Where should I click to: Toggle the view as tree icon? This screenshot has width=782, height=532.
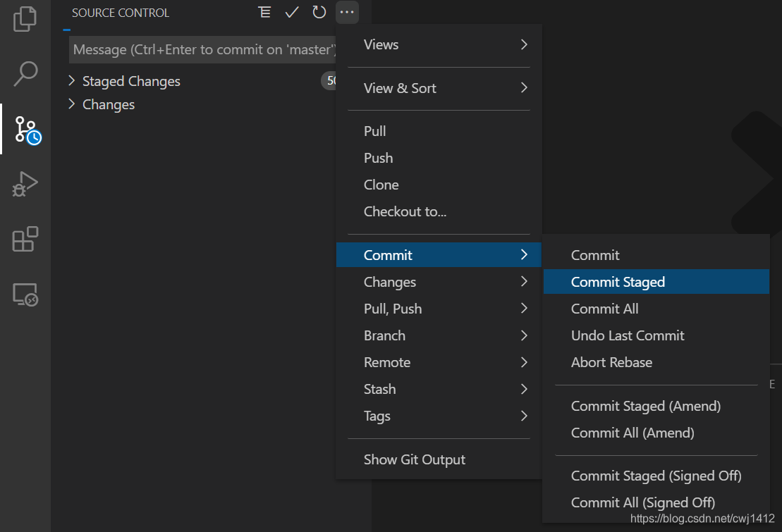tap(264, 12)
